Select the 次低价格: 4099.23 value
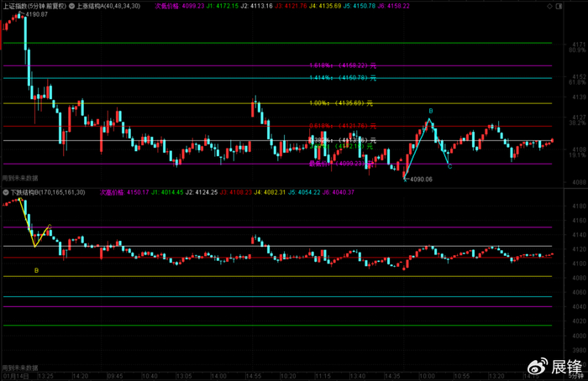 tap(180, 6)
